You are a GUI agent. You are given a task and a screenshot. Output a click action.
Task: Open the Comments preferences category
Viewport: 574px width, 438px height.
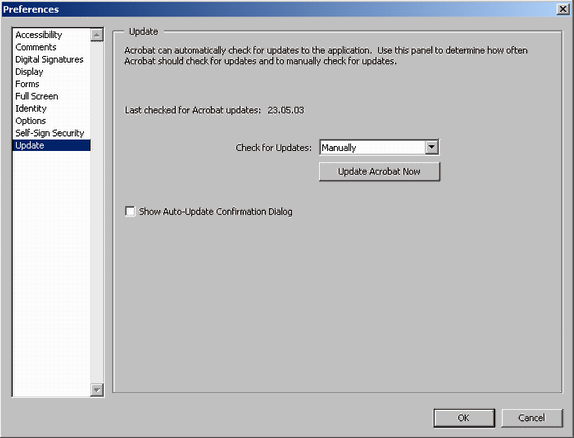(x=36, y=47)
